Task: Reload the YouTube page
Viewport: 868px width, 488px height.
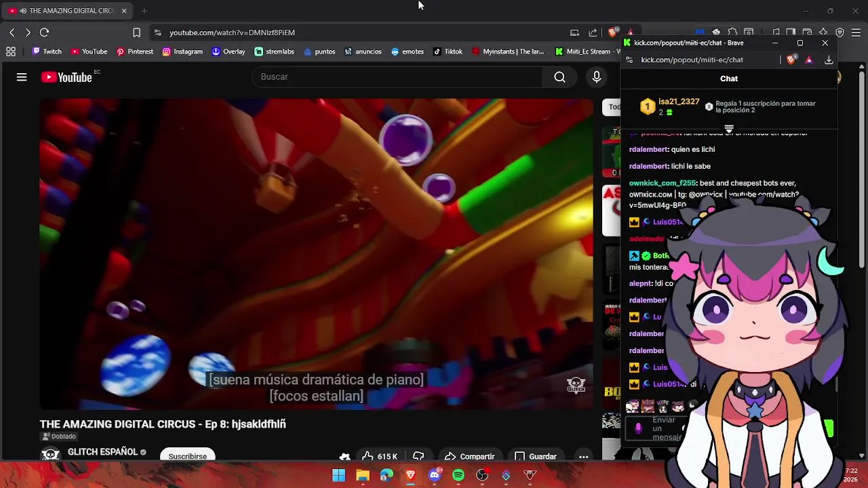Action: (x=44, y=33)
